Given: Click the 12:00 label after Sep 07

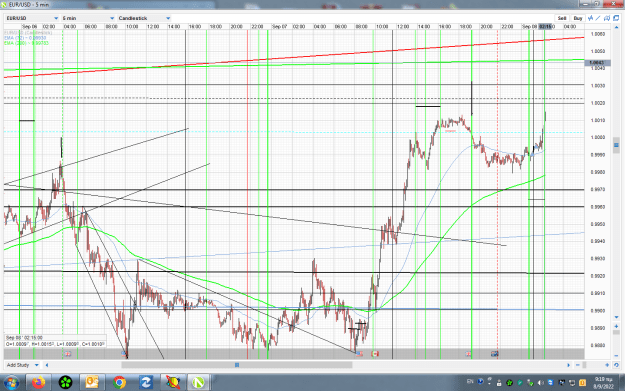Looking at the screenshot, I should pos(403,27).
